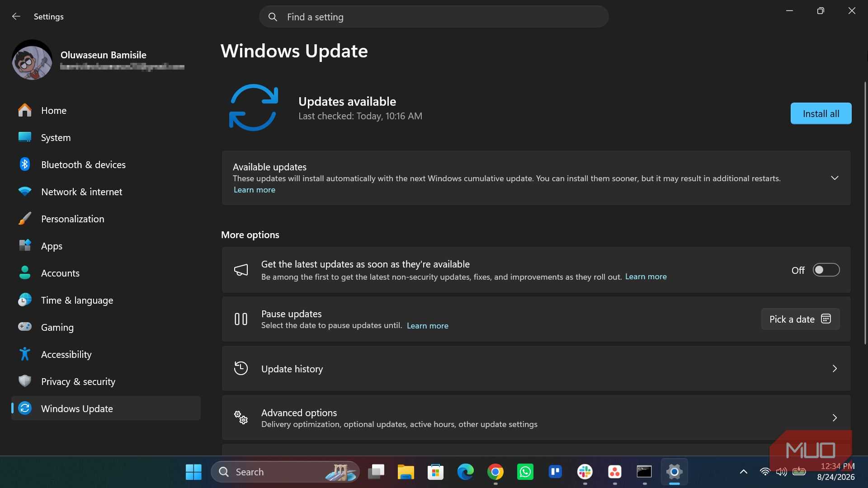Screen dimensions: 868x488
Task: Open Advanced options settings row
Action: pos(536,418)
